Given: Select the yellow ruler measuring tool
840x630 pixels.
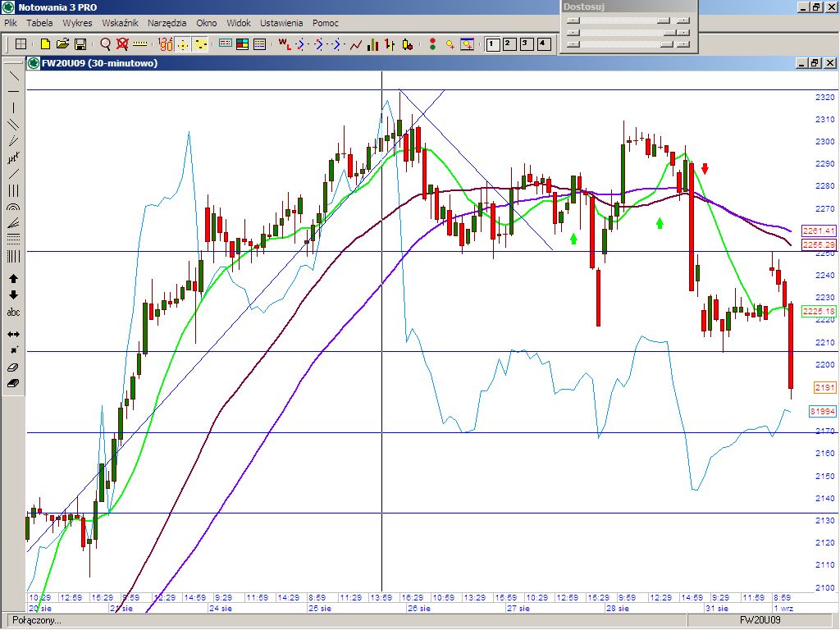Looking at the screenshot, I should 139,44.
